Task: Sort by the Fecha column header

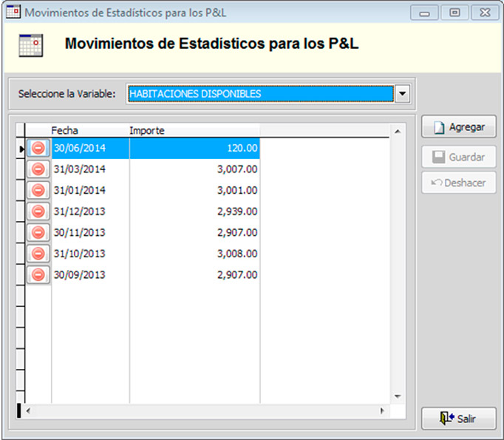Action: tap(89, 131)
